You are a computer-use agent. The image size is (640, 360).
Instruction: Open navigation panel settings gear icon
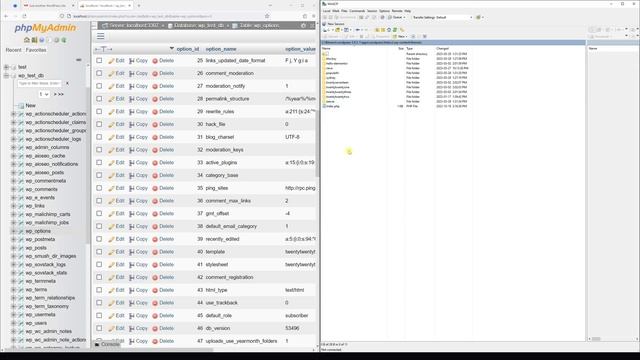pyautogui.click(x=56, y=40)
